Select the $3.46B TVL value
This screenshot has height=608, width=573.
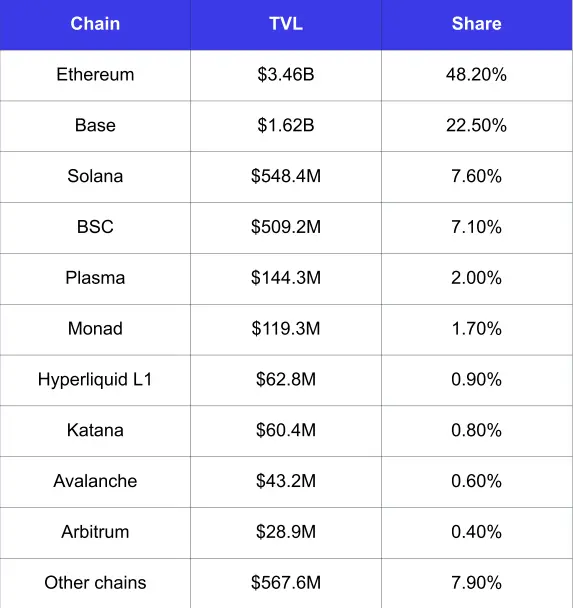(x=286, y=74)
